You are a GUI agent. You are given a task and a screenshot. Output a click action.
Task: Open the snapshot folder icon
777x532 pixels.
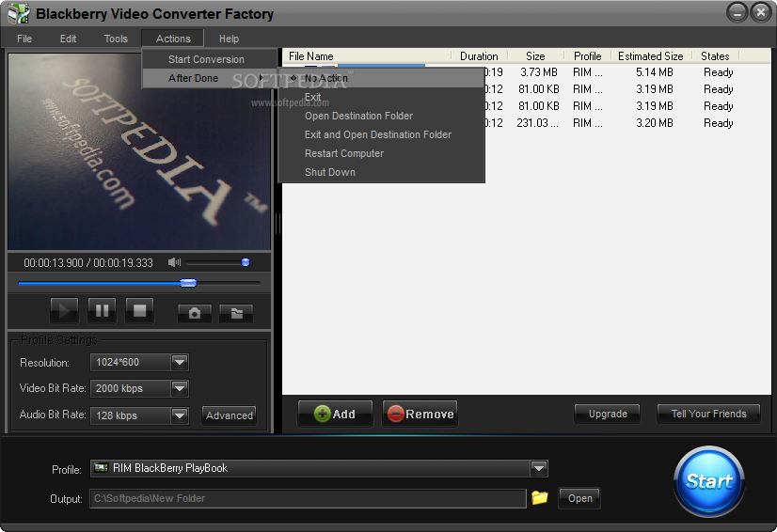pyautogui.click(x=236, y=313)
